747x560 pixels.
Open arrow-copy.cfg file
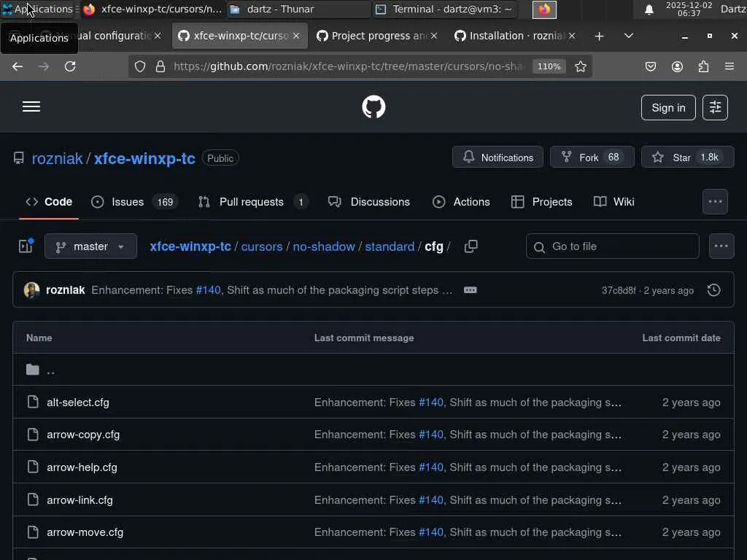(x=83, y=435)
